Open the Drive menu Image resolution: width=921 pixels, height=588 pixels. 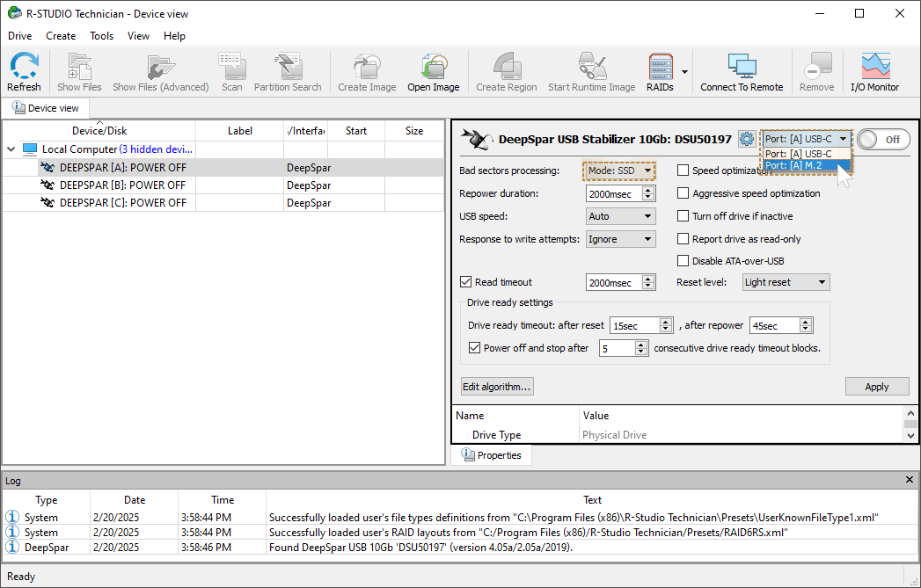tap(20, 36)
